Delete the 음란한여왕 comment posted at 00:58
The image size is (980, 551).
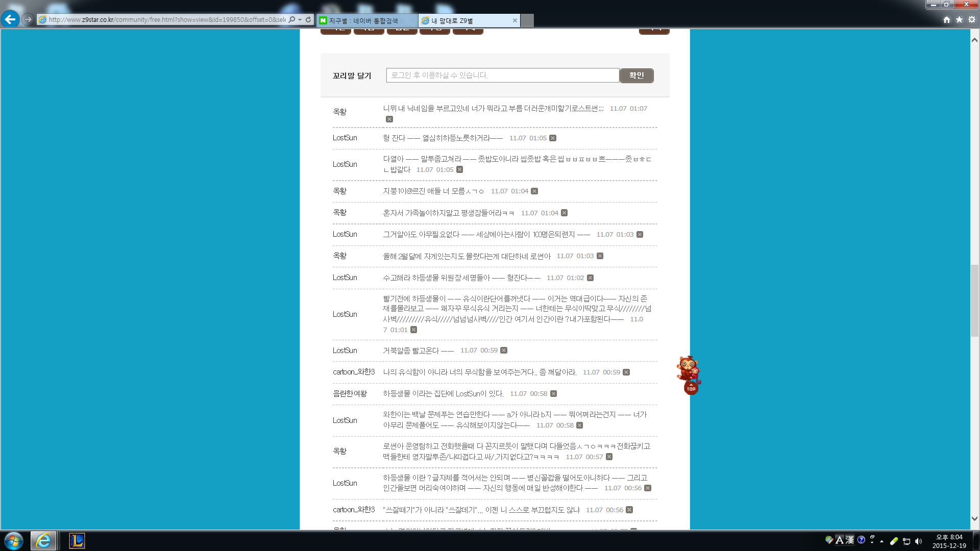553,394
